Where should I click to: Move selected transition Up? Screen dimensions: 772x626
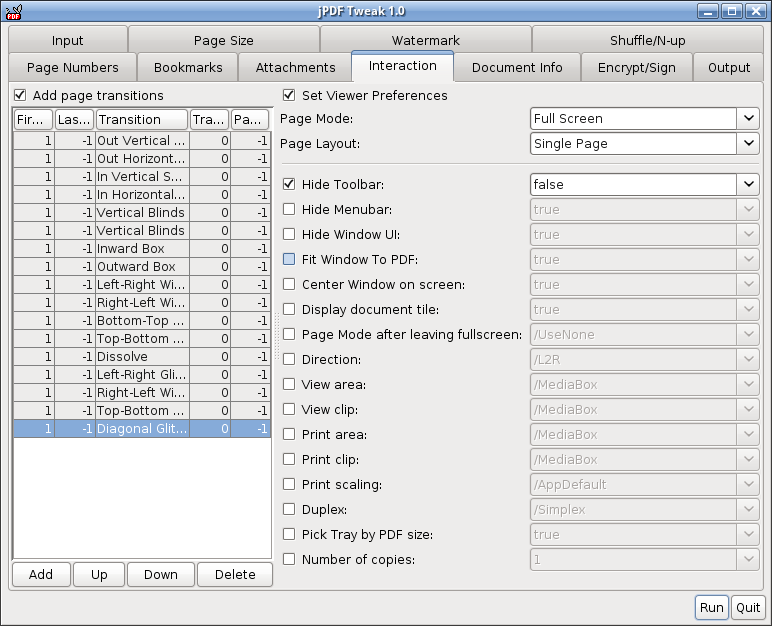tap(99, 574)
